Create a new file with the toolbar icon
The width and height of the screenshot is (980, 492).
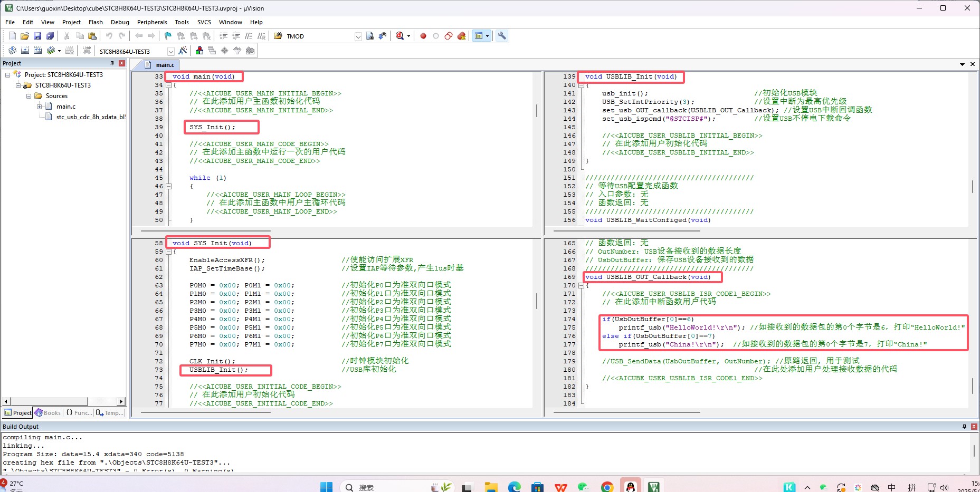(12, 36)
